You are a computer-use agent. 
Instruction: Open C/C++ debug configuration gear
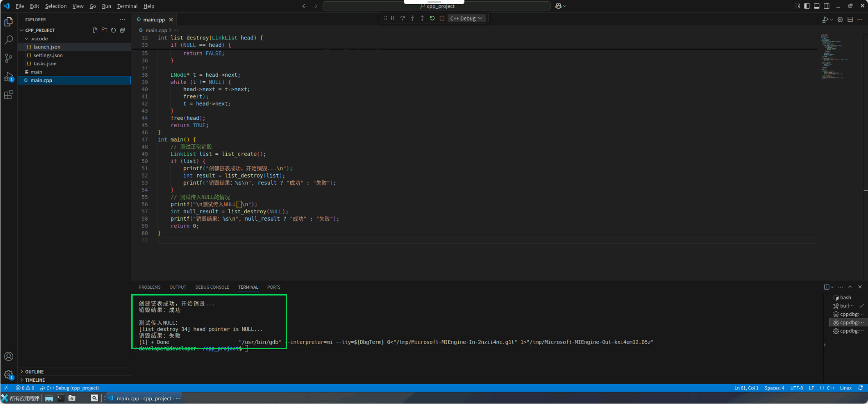[x=840, y=20]
